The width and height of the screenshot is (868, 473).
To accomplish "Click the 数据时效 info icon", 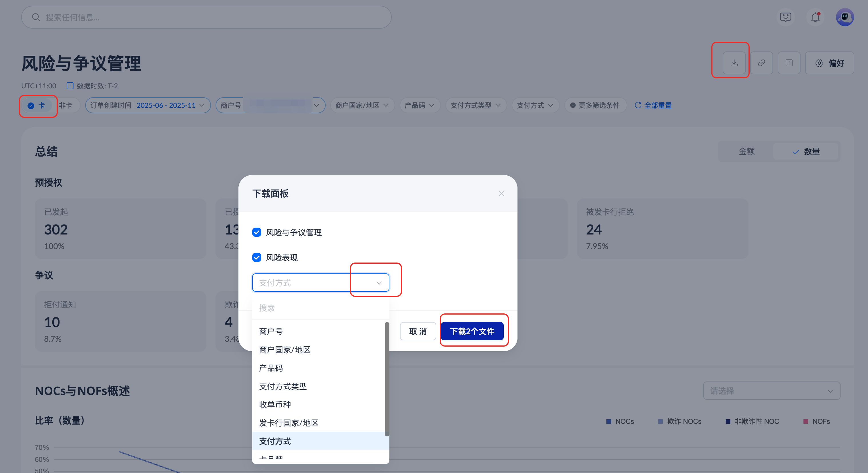I will coord(70,86).
